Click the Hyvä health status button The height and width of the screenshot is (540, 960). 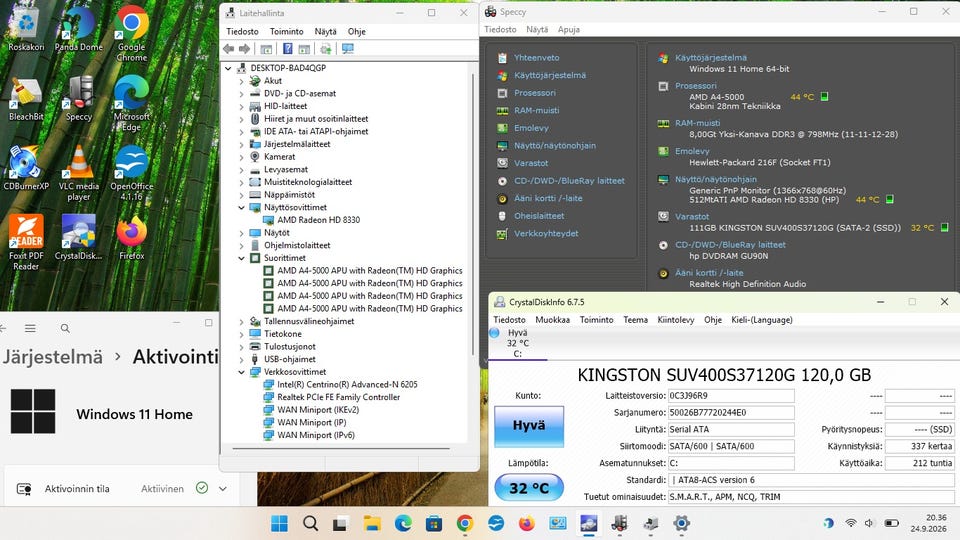[529, 426]
